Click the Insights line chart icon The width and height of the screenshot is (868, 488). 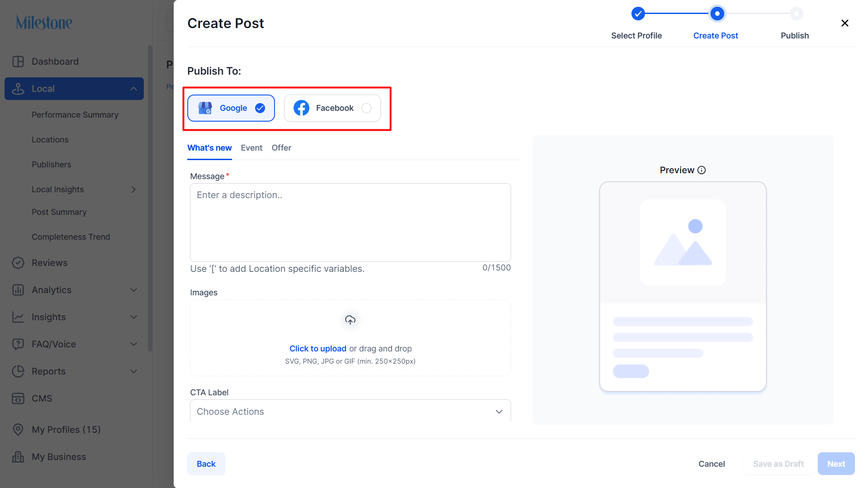click(18, 317)
